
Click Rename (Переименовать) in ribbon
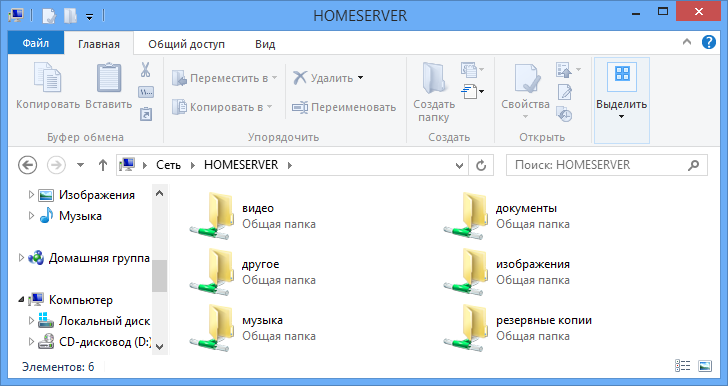point(344,107)
